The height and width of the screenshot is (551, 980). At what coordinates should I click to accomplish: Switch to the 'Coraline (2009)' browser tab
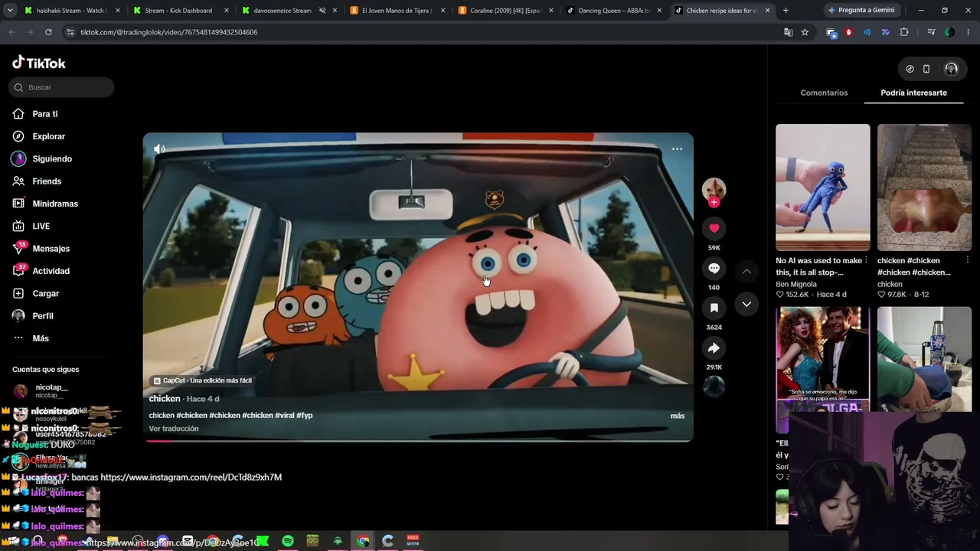[x=507, y=11]
